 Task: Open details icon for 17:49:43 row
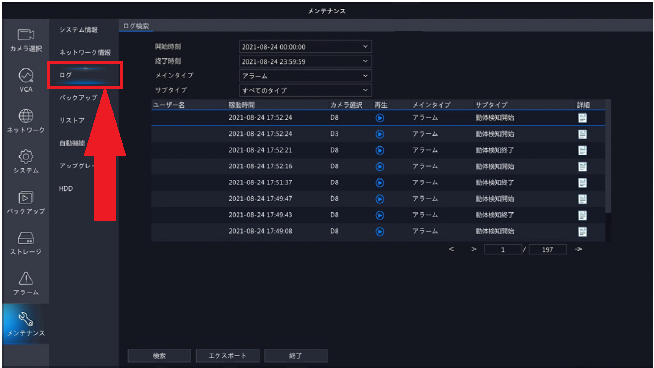[x=583, y=215]
